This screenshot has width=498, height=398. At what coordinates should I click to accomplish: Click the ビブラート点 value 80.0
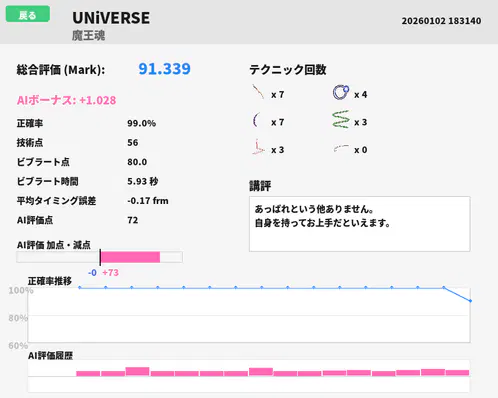137,162
